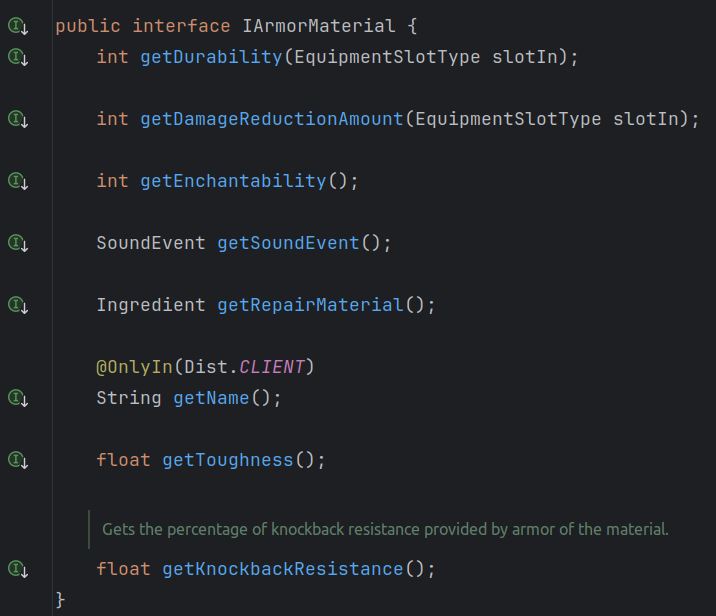Viewport: 716px width, 616px height.
Task: Click the implemented-method gutter icon for getDurability
Action: 18,58
